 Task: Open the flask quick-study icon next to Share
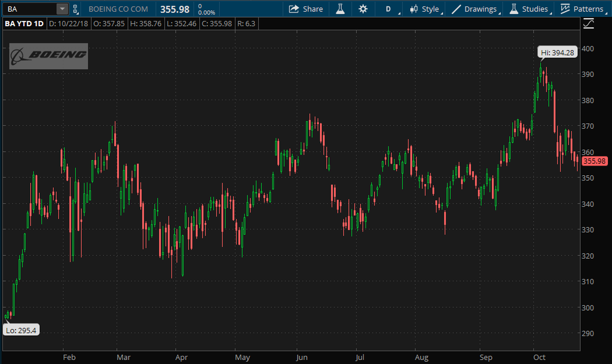point(340,9)
